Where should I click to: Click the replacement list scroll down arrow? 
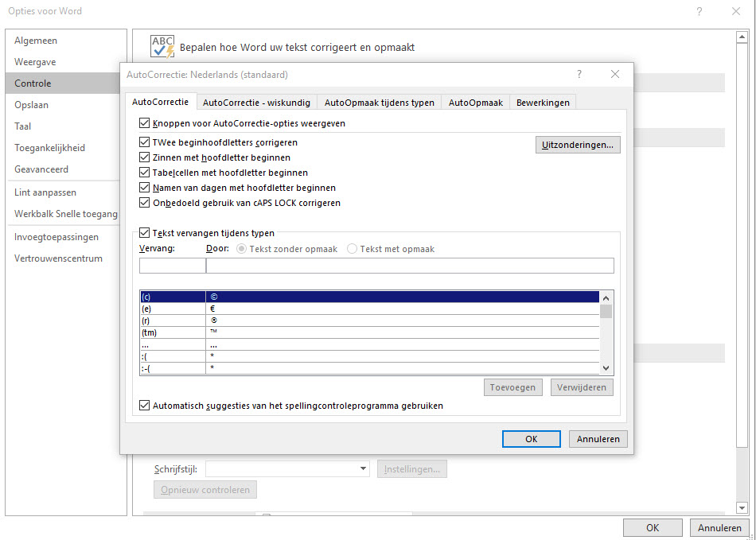[x=606, y=368]
